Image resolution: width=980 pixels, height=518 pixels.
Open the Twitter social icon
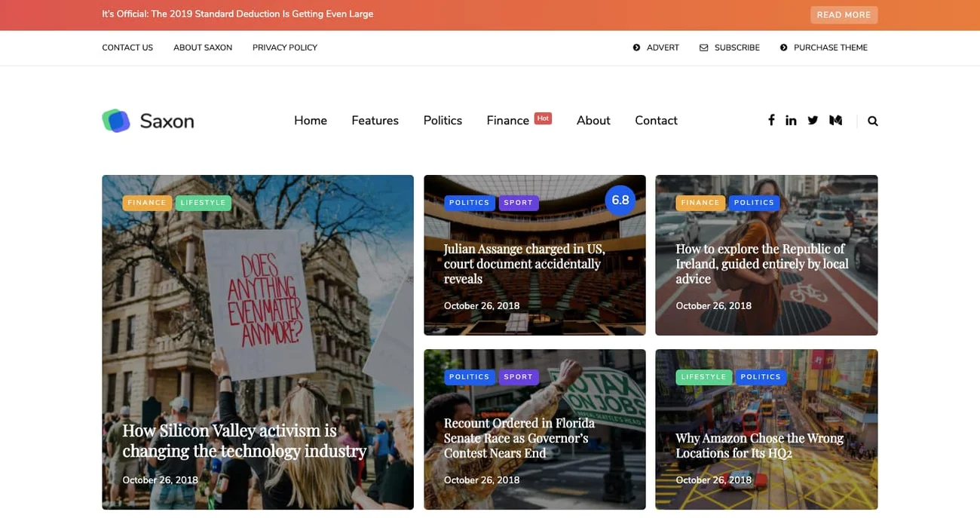point(813,121)
